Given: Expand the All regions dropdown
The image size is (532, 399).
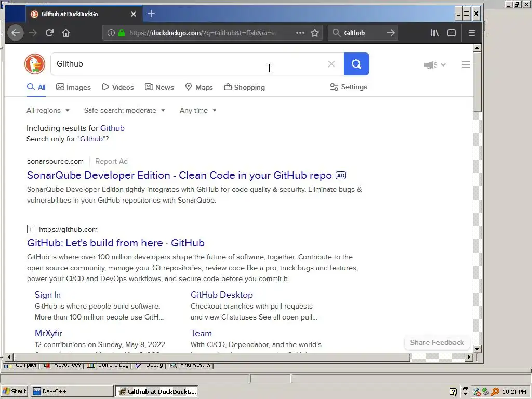Looking at the screenshot, I should click(x=48, y=111).
